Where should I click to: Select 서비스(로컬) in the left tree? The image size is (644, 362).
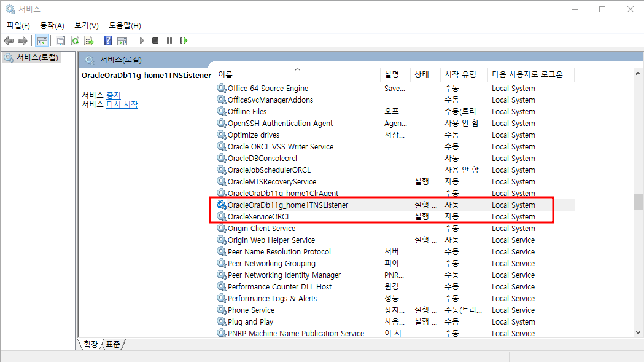coord(37,57)
